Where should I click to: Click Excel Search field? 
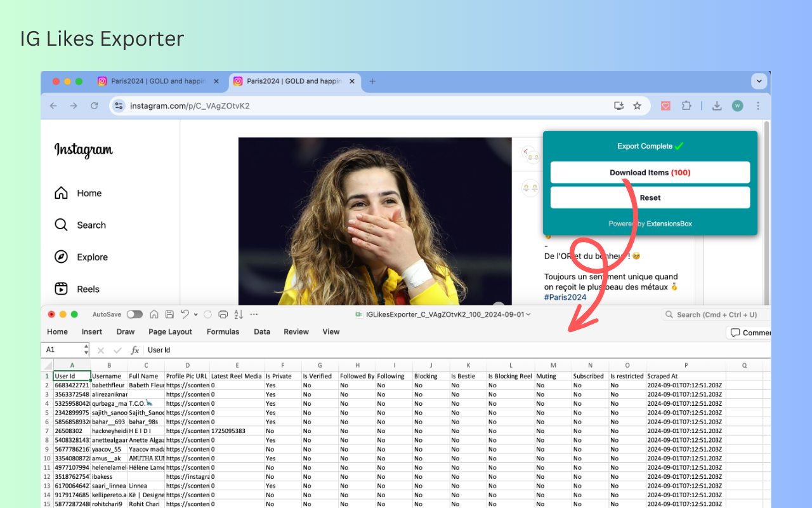[717, 314]
